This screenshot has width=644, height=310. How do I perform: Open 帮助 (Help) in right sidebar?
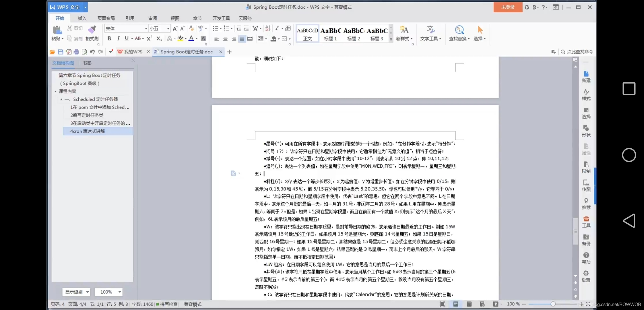click(586, 258)
